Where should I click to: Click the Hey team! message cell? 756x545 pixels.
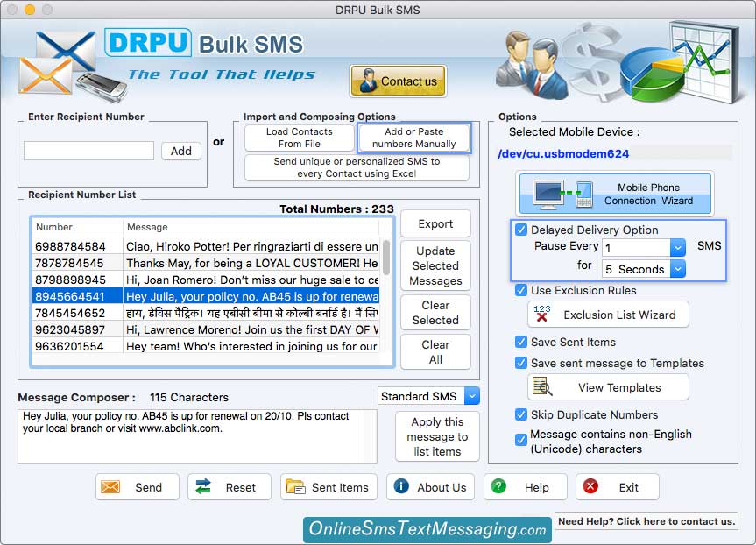(251, 346)
